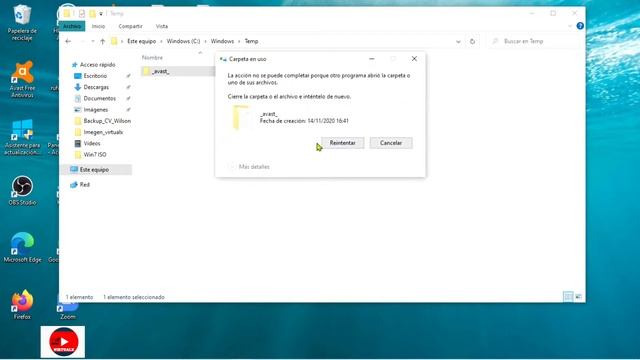Go up one folder level arrow

102,41
